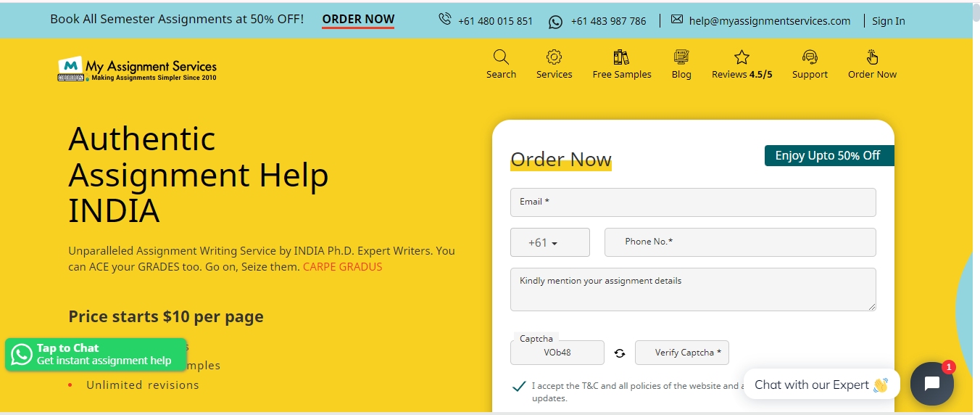Click Chat with our Expert bubble
Screen dimensions: 980x415
click(x=821, y=385)
